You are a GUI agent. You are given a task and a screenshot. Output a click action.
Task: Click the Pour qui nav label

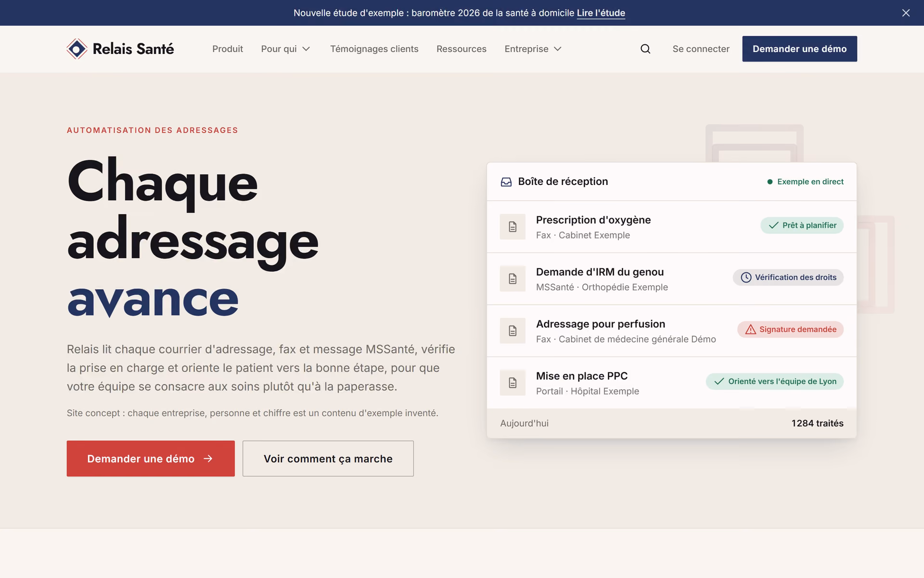tap(279, 49)
